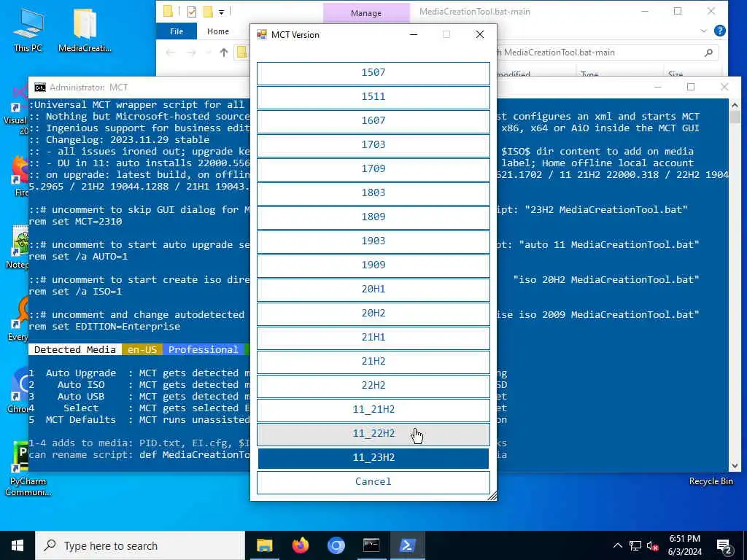Viewport: 747px width, 560px height.
Task: Click the en-US language label in console
Action: click(x=142, y=349)
